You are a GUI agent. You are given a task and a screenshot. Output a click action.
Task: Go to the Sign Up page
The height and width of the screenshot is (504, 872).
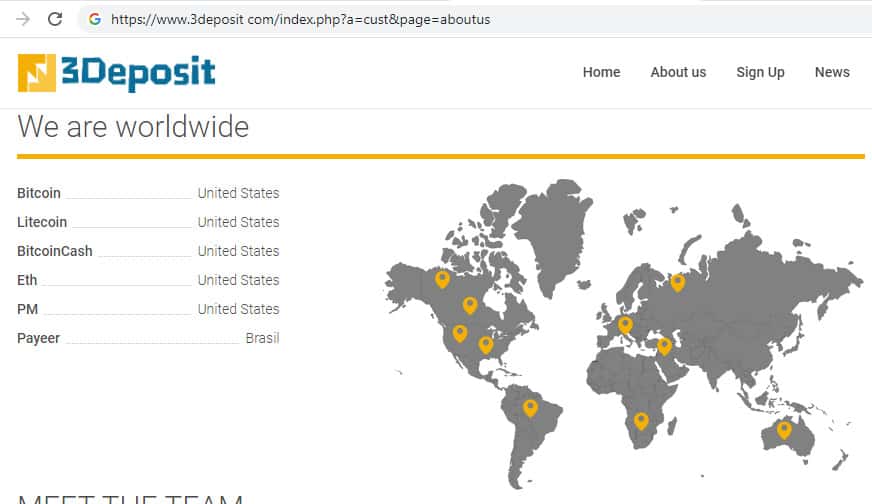coord(760,72)
